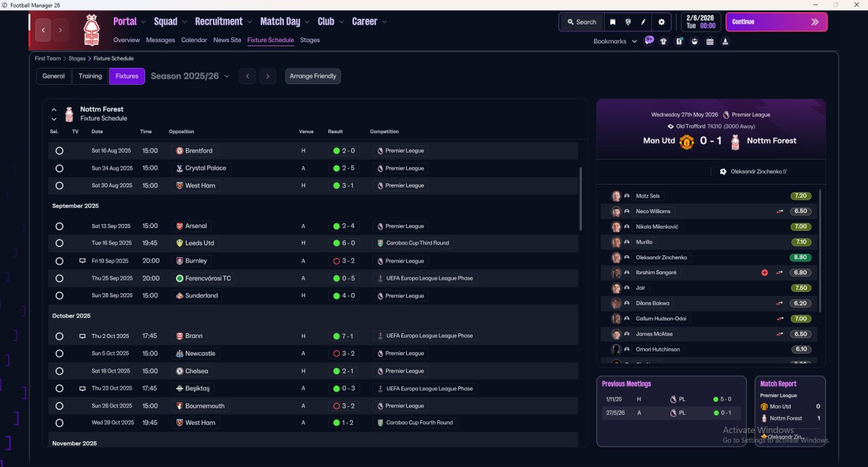
Task: Select the Chelsea fixture radio button
Action: click(59, 371)
